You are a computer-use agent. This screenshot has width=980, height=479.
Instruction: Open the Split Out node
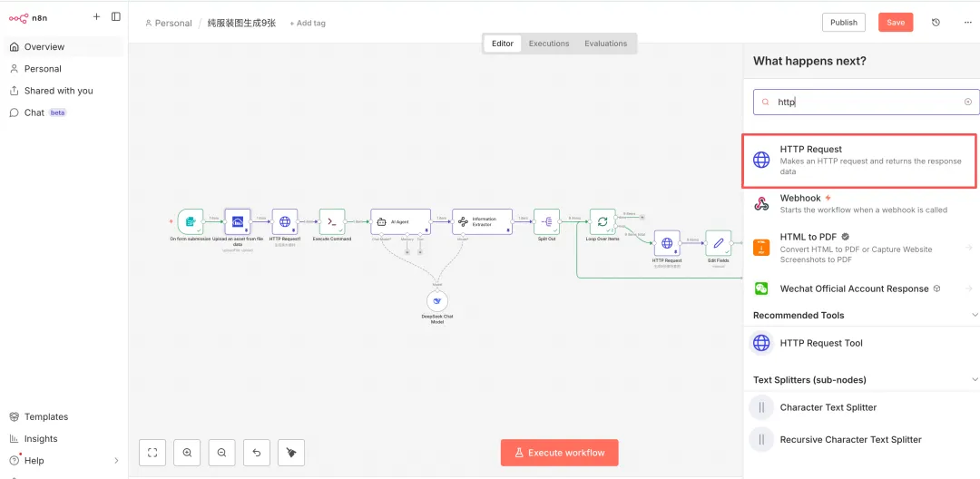pyautogui.click(x=547, y=221)
